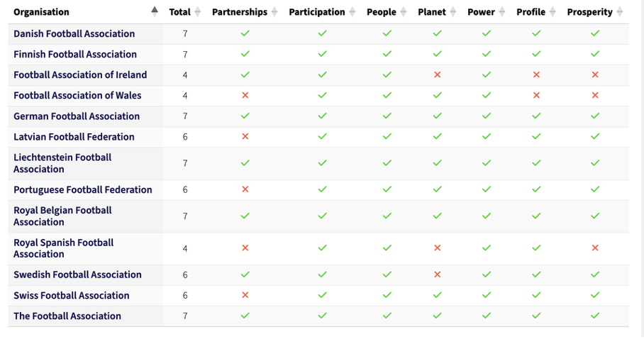Click Danish Football Association row name
The height and width of the screenshot is (339, 644).
74,33
